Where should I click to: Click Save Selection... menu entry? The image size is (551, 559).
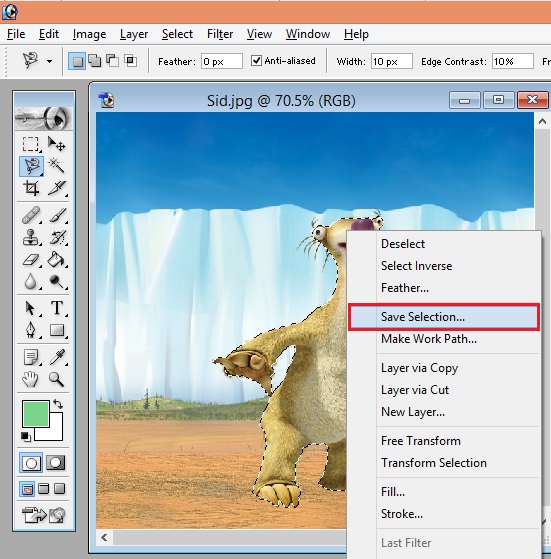(444, 317)
